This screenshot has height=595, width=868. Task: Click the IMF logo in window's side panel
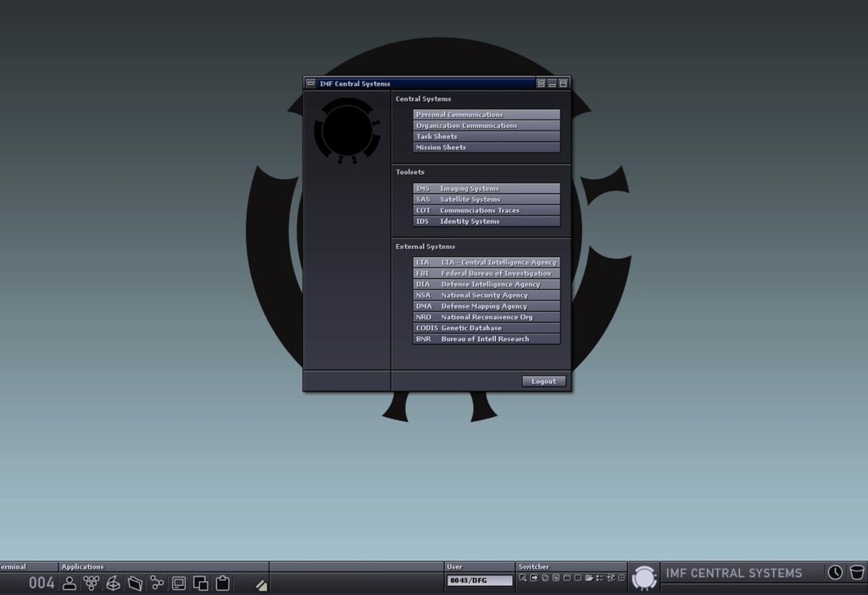347,131
